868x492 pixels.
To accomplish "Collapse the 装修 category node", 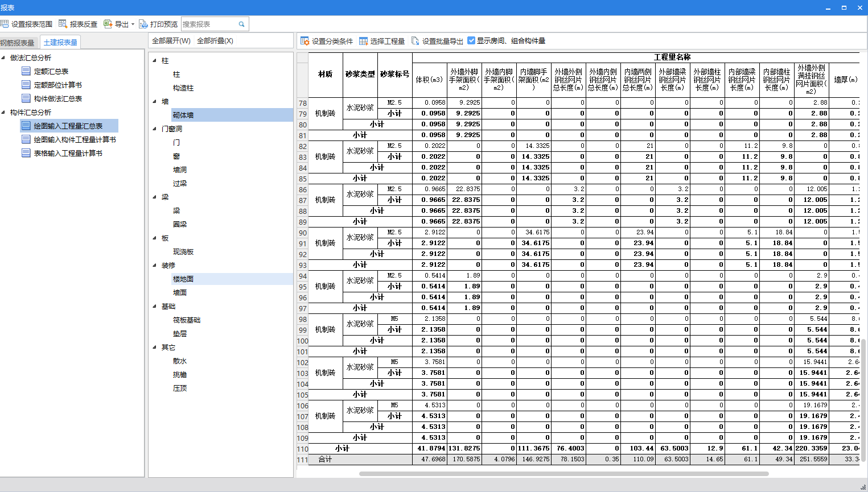I will point(155,265).
